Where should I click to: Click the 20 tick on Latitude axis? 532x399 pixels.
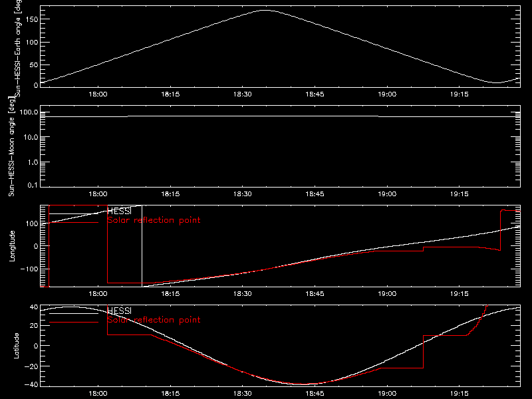tap(34, 326)
